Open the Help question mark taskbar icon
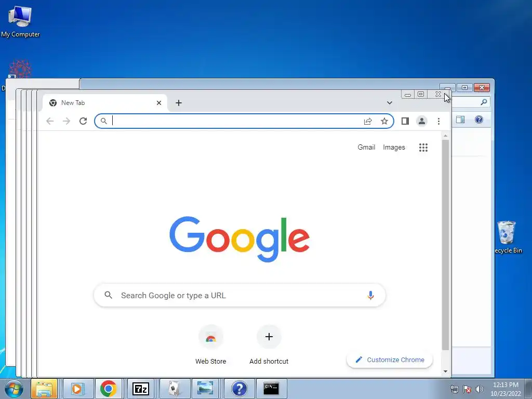This screenshot has height=399, width=532. [x=239, y=389]
